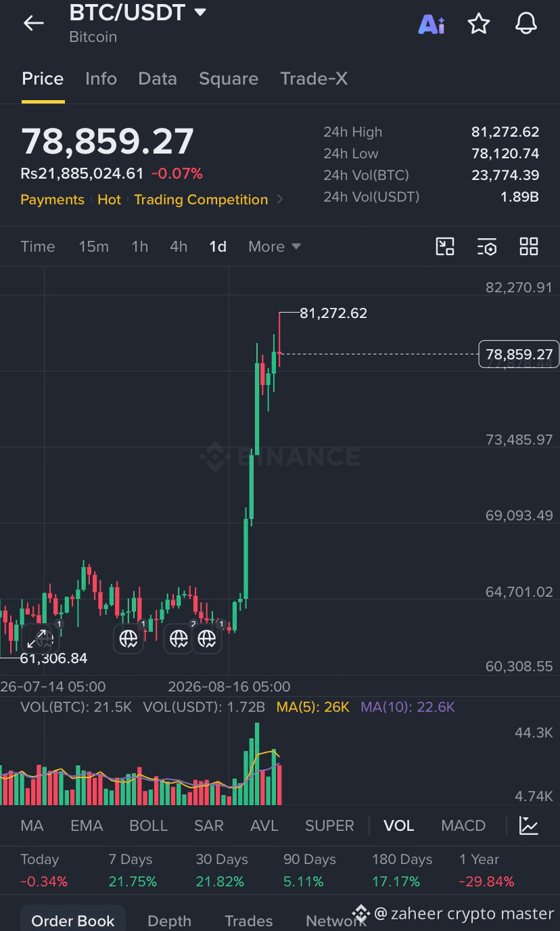560x931 pixels.
Task: Open the Hot tag link
Action: click(109, 200)
